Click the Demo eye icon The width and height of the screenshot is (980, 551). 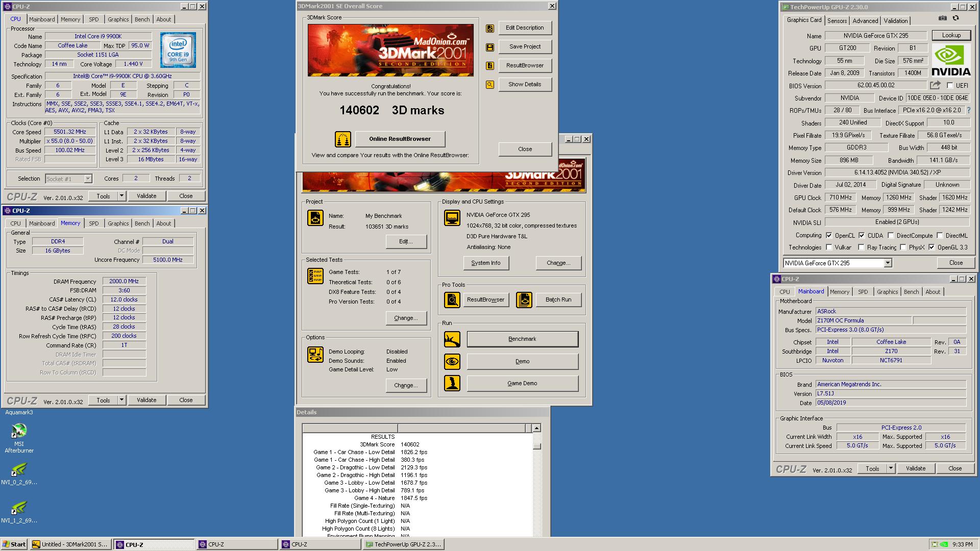tap(452, 362)
